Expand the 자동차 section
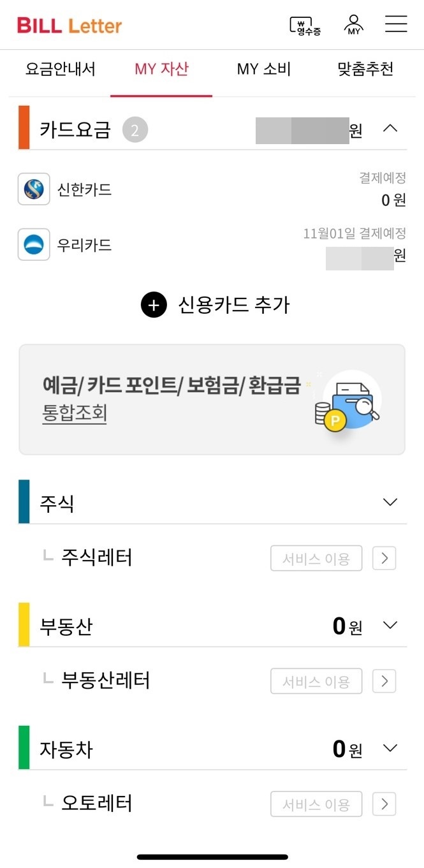The image size is (424, 868). (x=390, y=748)
